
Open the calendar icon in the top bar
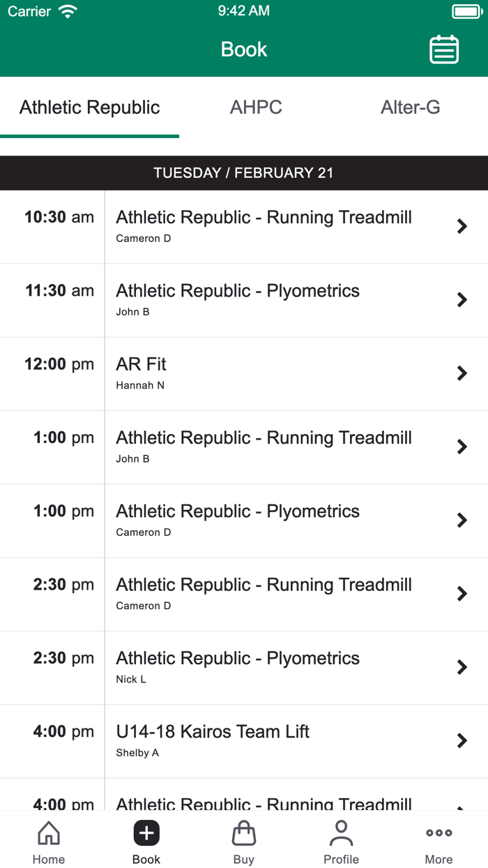444,50
